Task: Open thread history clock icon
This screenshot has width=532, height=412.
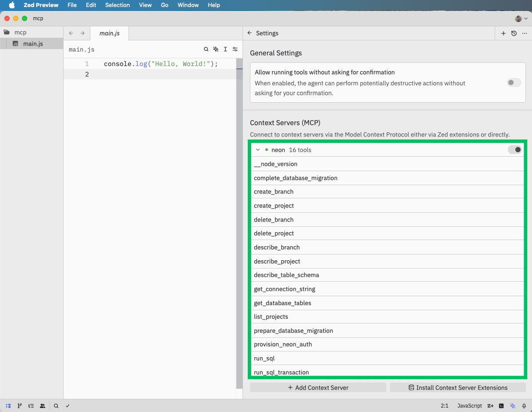Action: pyautogui.click(x=514, y=33)
